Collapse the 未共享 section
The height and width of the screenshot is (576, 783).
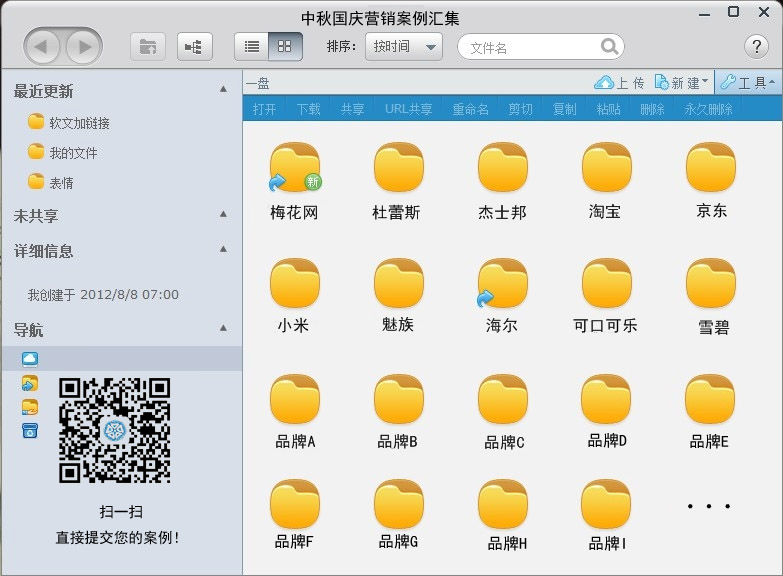point(223,214)
